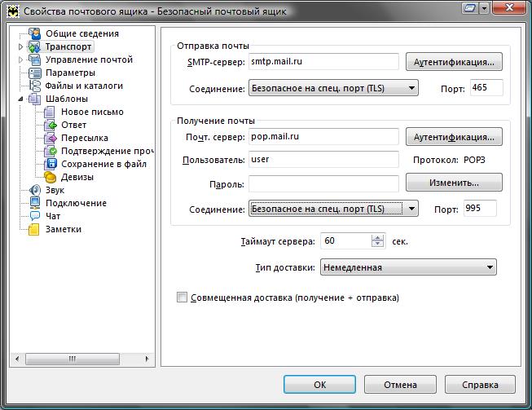The image size is (532, 410).
Task: Collapse the Шаблоны tree node
Action: (20, 99)
